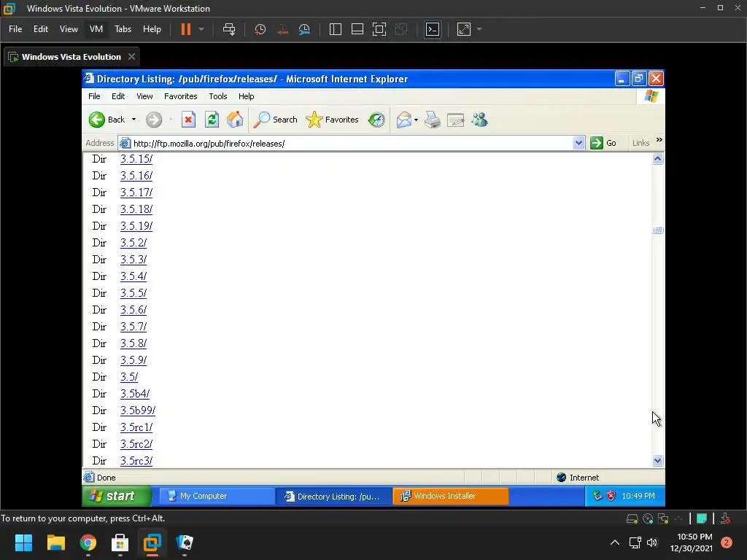Launch Chrome from host taskbar
The height and width of the screenshot is (560, 747).
pyautogui.click(x=88, y=542)
